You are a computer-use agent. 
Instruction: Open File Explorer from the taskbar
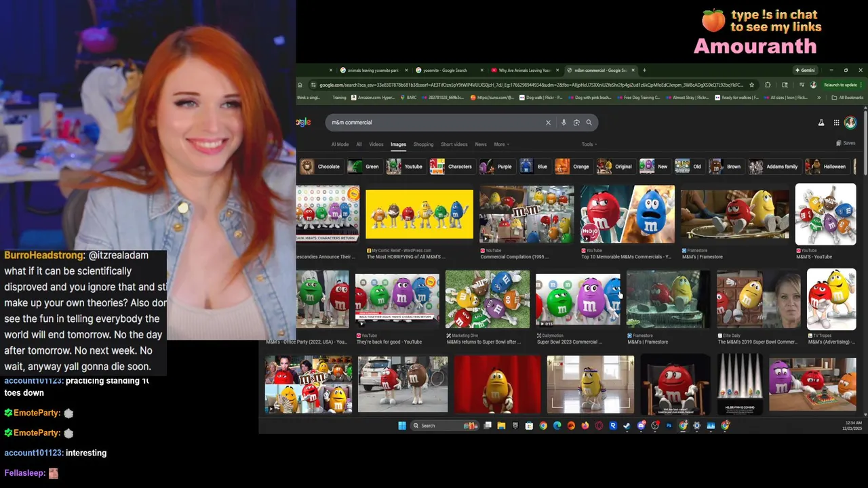pyautogui.click(x=501, y=426)
